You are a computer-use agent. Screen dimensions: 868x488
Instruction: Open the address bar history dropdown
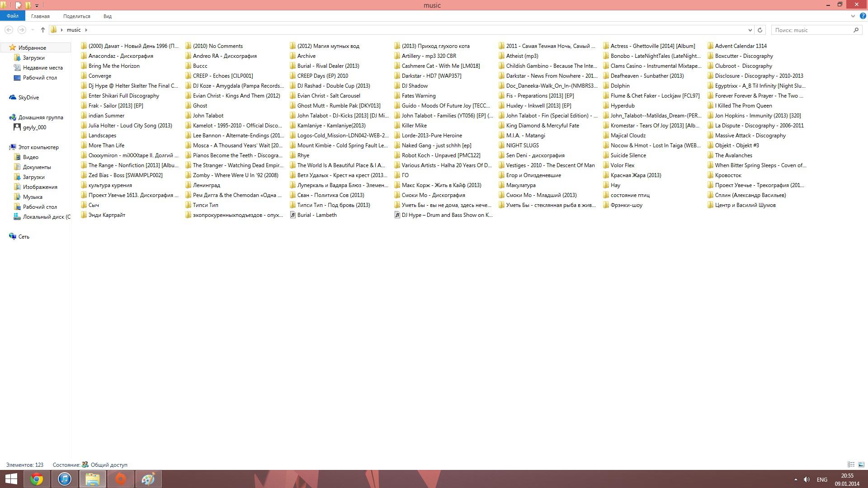(x=750, y=30)
